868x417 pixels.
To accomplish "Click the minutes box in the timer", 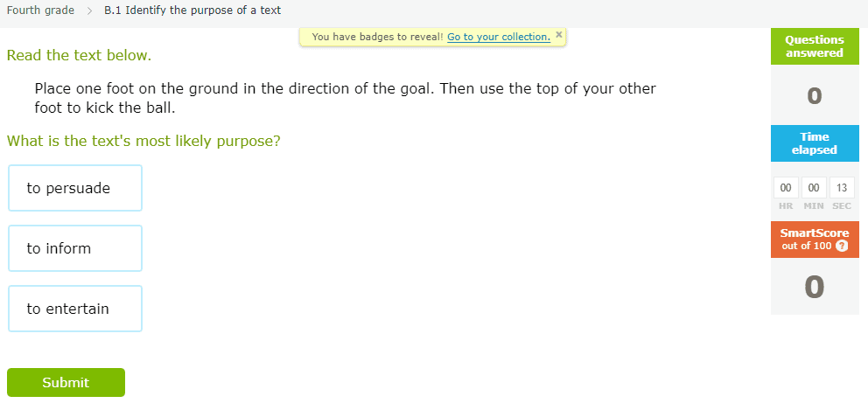I will click(814, 188).
